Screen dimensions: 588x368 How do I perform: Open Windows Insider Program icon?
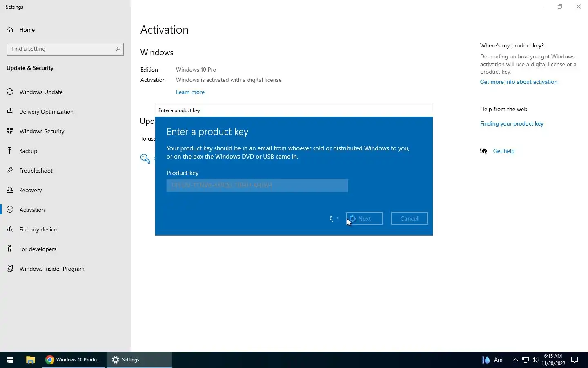10,269
